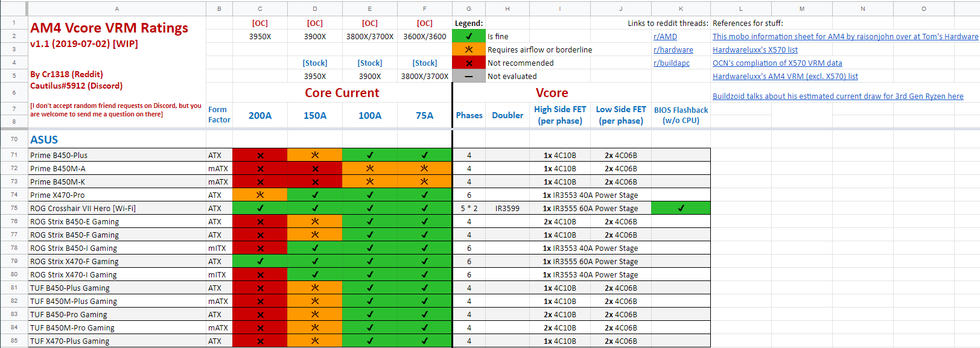This screenshot has height=348, width=980.
Task: Click the 'Phases' heading cell
Action: pyautogui.click(x=469, y=115)
